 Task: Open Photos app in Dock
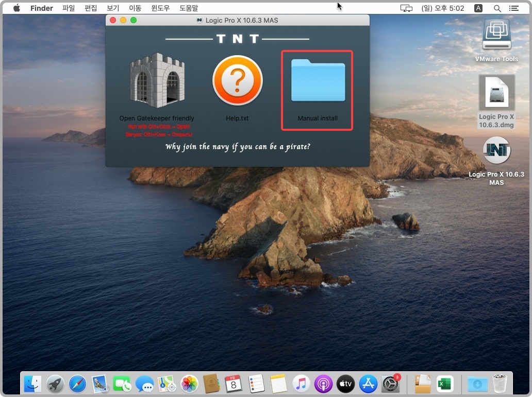(x=189, y=384)
